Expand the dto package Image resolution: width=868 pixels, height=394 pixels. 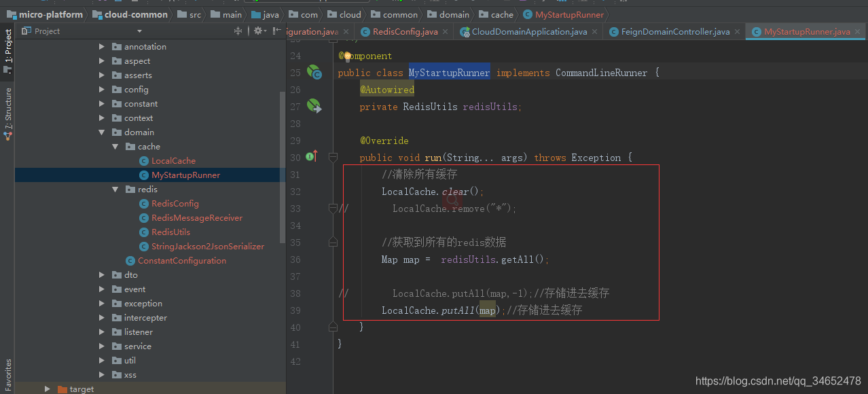coord(102,275)
